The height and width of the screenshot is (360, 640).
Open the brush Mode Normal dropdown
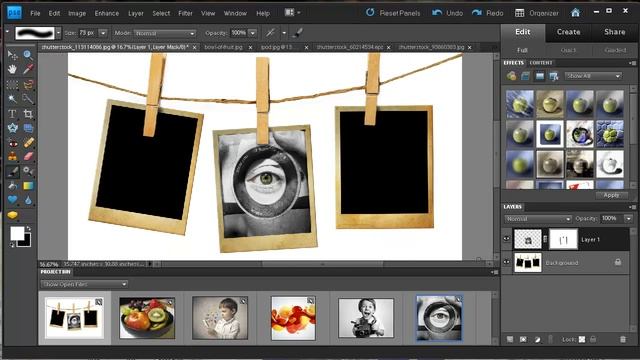click(165, 33)
